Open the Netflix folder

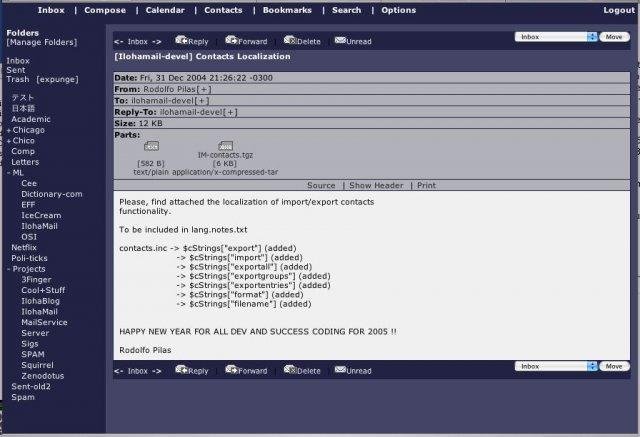coord(24,248)
